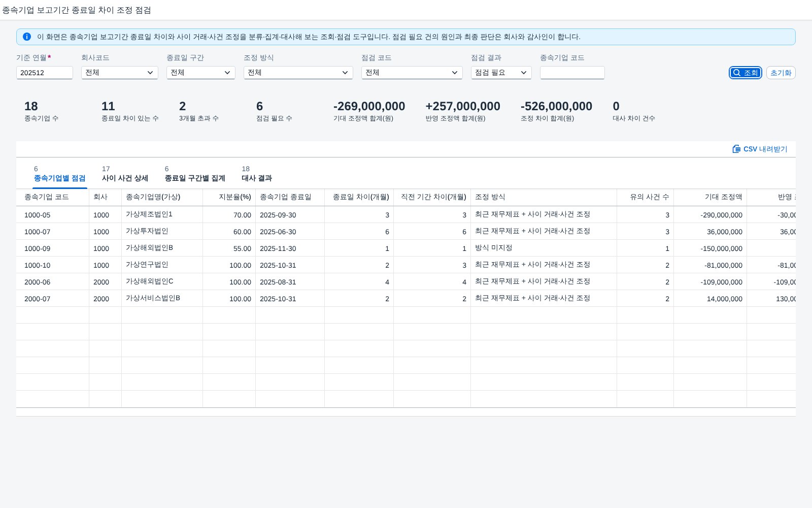This screenshot has height=508, width=812.
Task: Click the 초기화 reset button
Action: tap(781, 73)
